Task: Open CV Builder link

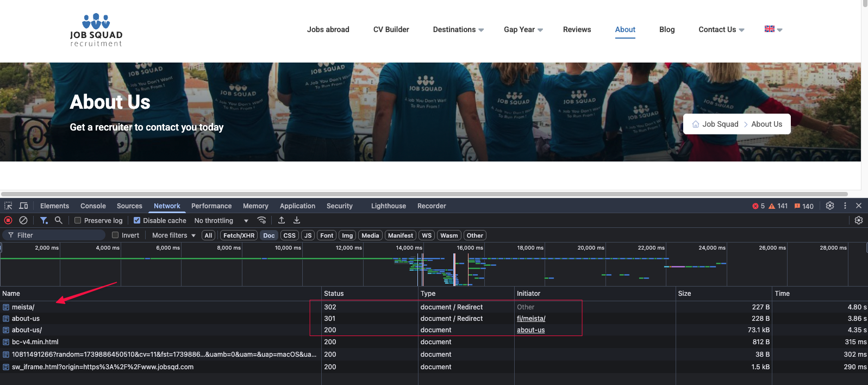Action: click(x=391, y=29)
